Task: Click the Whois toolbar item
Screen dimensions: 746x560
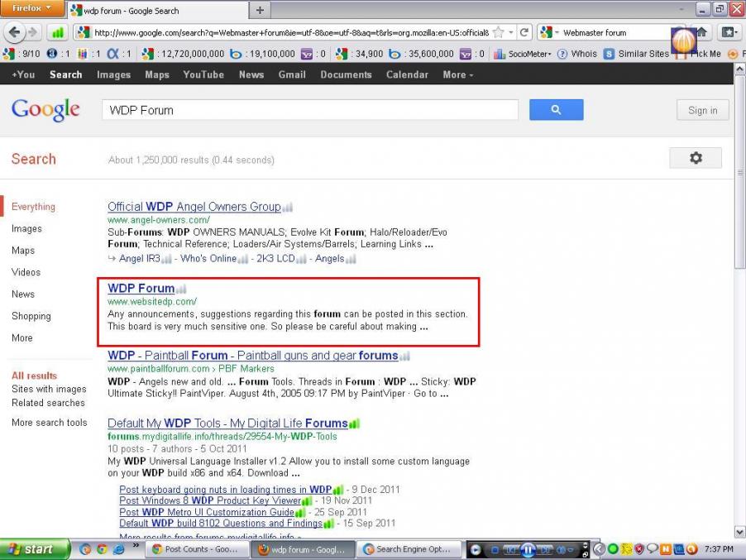Action: (x=577, y=54)
